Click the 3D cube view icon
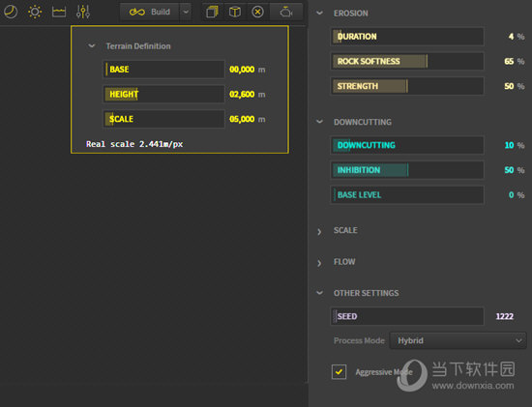Screen dimensions: 532x407 [x=235, y=13]
